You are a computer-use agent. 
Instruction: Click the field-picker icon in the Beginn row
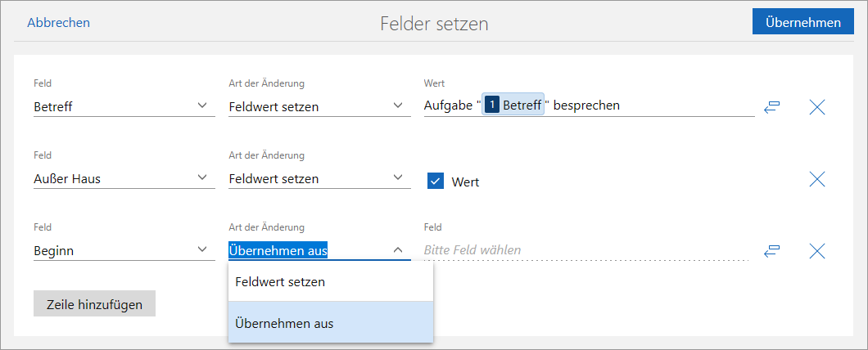(x=771, y=251)
